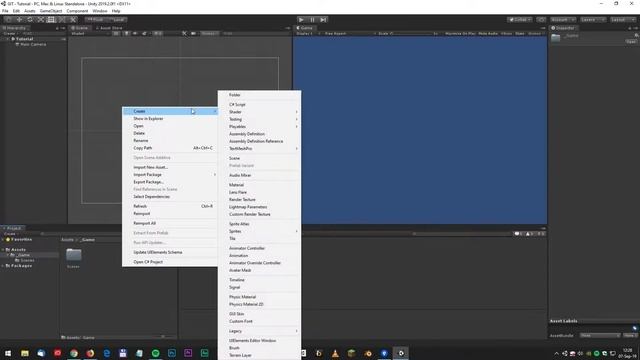Open the Scene effects toggle icon

pyautogui.click(x=144, y=33)
